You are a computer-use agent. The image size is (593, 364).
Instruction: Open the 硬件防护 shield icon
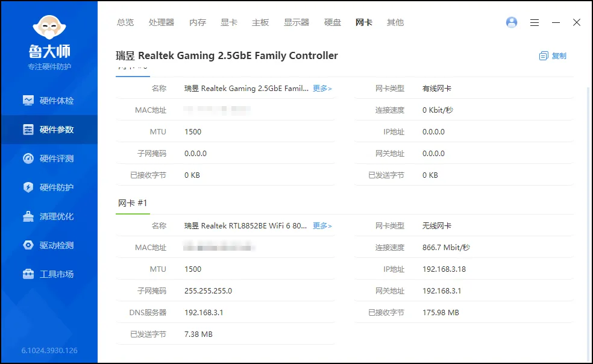coord(28,187)
